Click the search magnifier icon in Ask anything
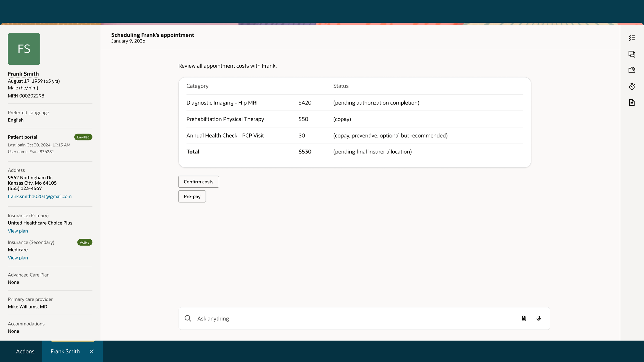644x362 pixels. (188, 318)
